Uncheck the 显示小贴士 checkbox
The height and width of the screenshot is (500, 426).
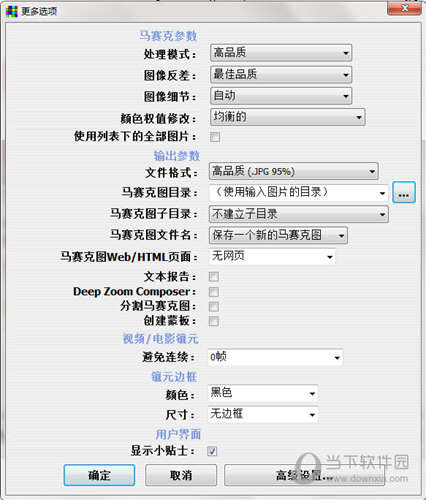tap(212, 451)
